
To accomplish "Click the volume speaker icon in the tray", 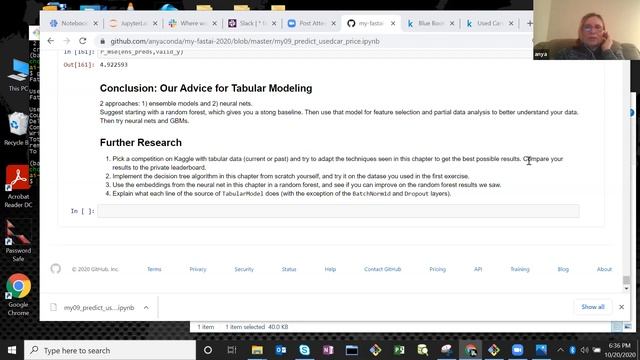I will point(584,350).
